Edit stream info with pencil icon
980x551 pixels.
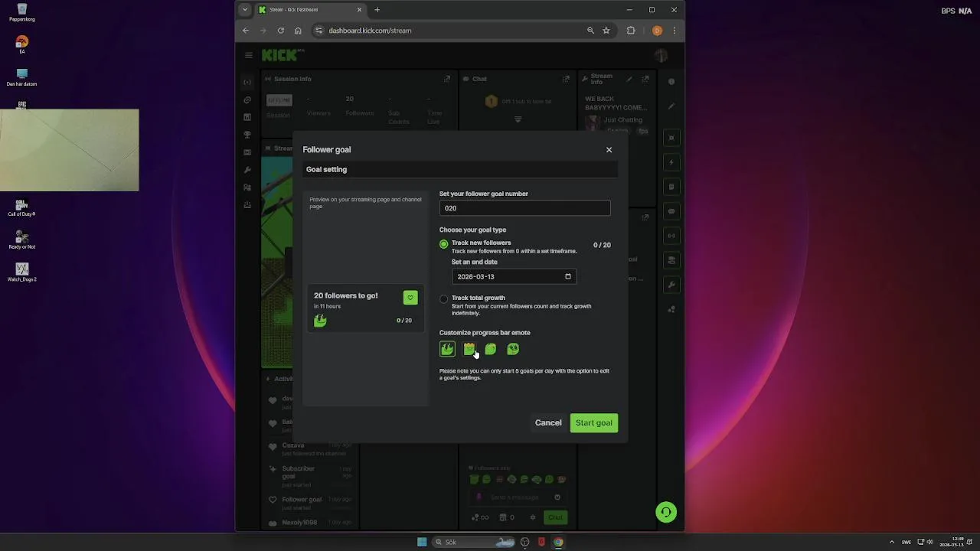(x=629, y=79)
